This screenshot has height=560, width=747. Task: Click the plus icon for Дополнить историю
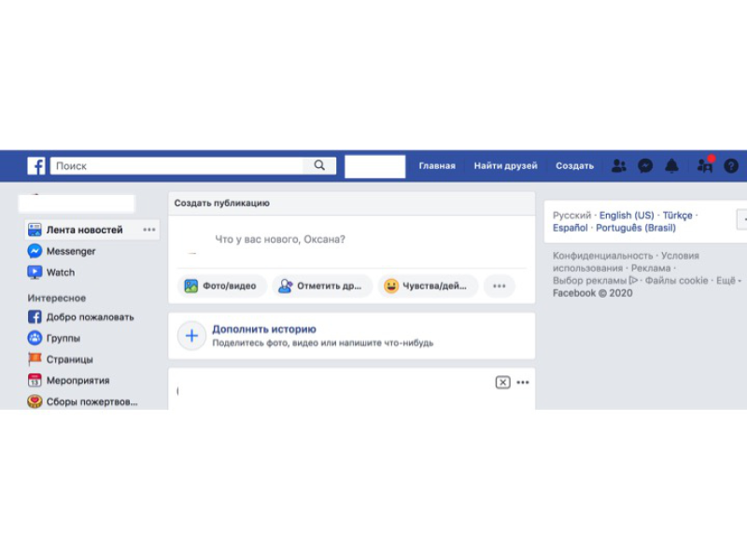coord(191,336)
